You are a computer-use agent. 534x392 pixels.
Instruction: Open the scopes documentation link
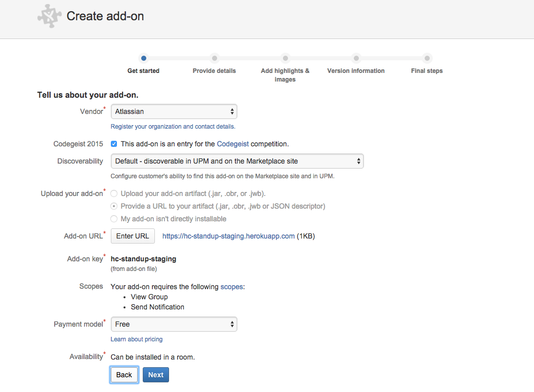coord(231,287)
